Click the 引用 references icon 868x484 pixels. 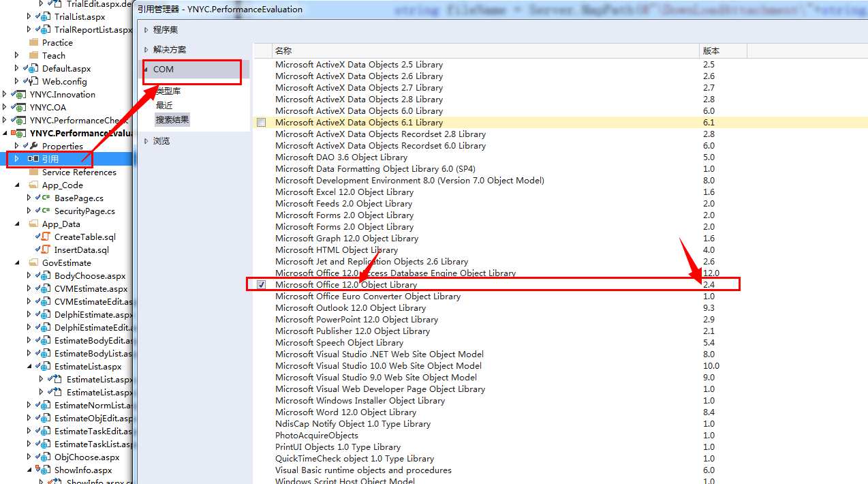(33, 159)
